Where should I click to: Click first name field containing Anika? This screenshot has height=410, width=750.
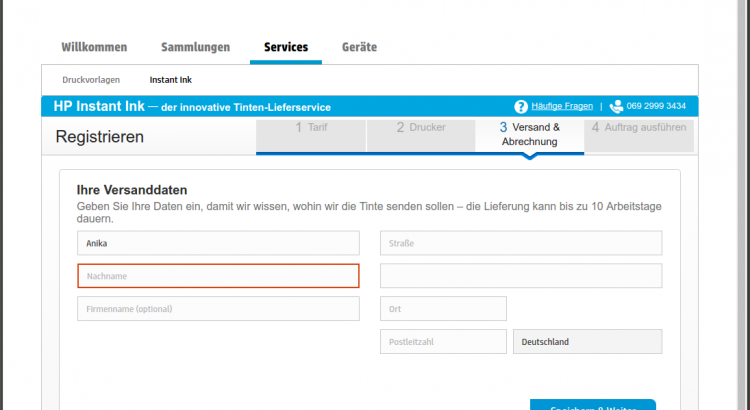click(x=218, y=243)
